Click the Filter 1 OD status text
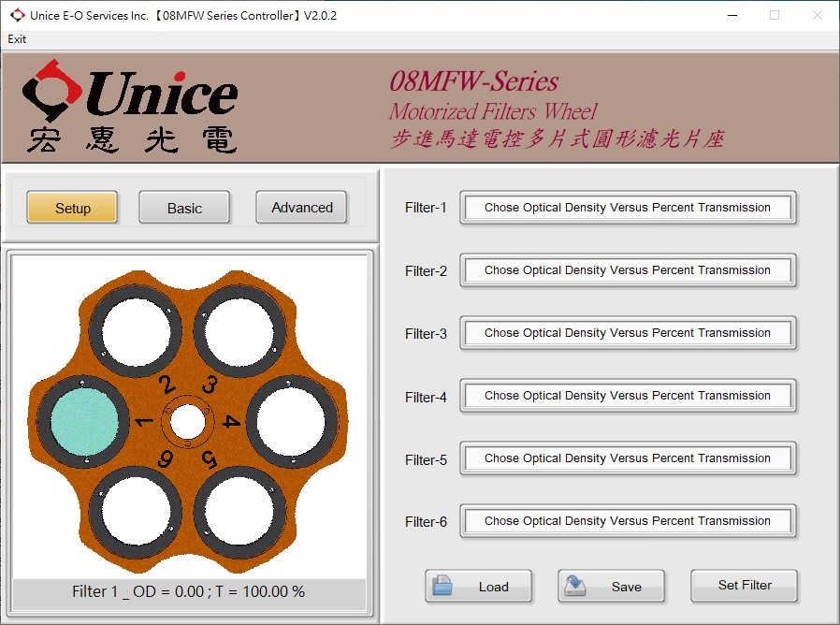 tap(189, 591)
